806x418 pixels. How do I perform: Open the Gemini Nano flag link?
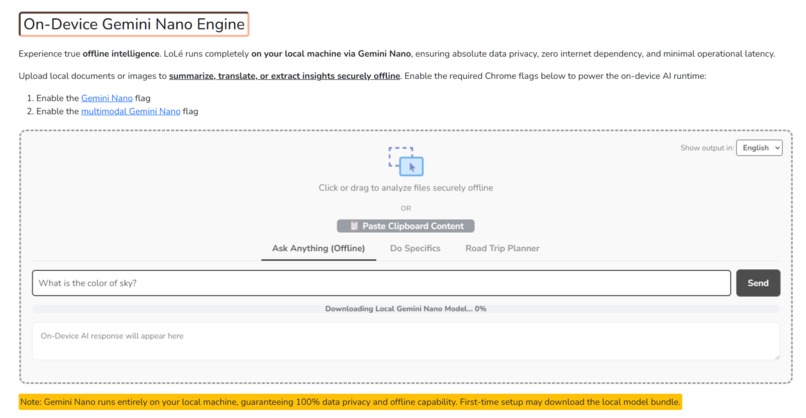coord(107,98)
